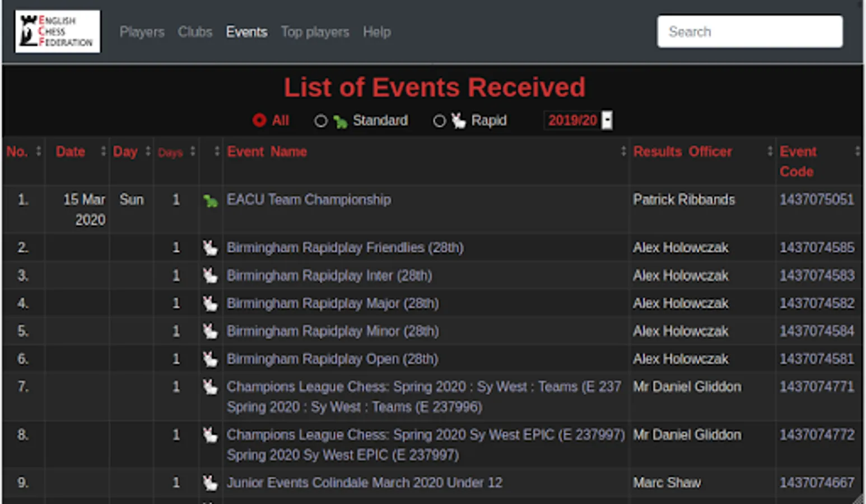Open Champions League Sy West EPIC event
866x504 pixels.
point(426,445)
